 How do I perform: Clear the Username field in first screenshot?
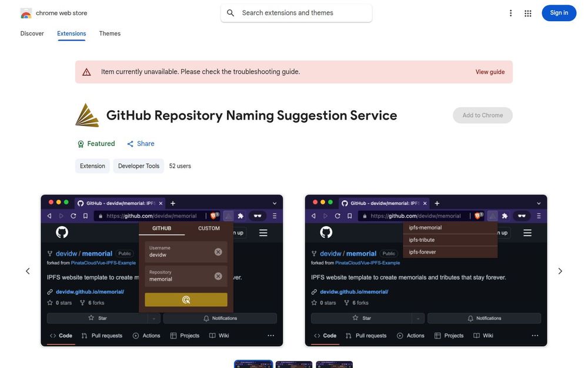(218, 252)
